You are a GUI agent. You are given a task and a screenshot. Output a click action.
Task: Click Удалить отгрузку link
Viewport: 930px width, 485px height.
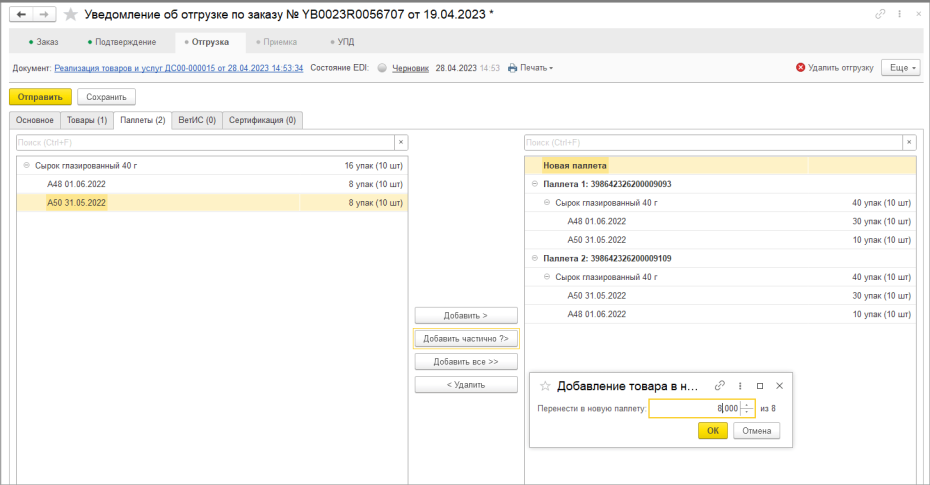pos(840,68)
